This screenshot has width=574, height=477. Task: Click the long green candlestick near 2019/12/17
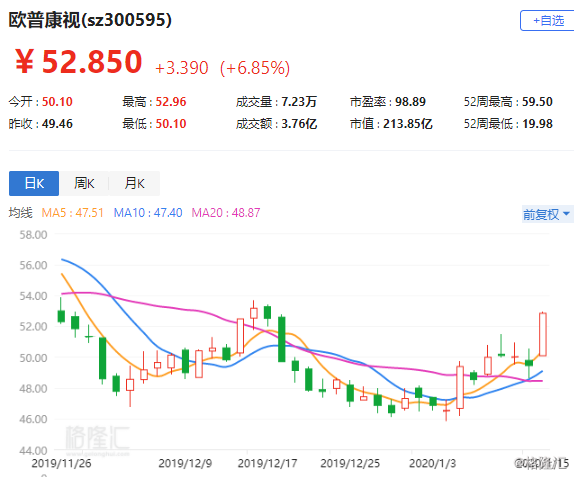282,339
